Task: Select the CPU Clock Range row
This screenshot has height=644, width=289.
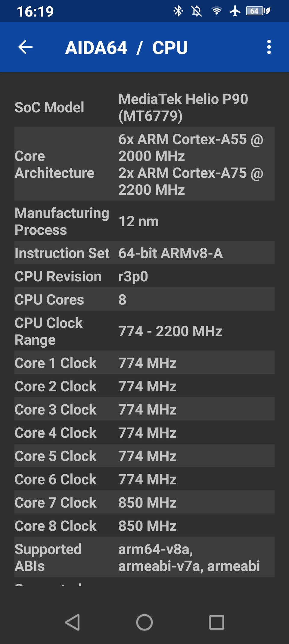Action: pyautogui.click(x=144, y=331)
